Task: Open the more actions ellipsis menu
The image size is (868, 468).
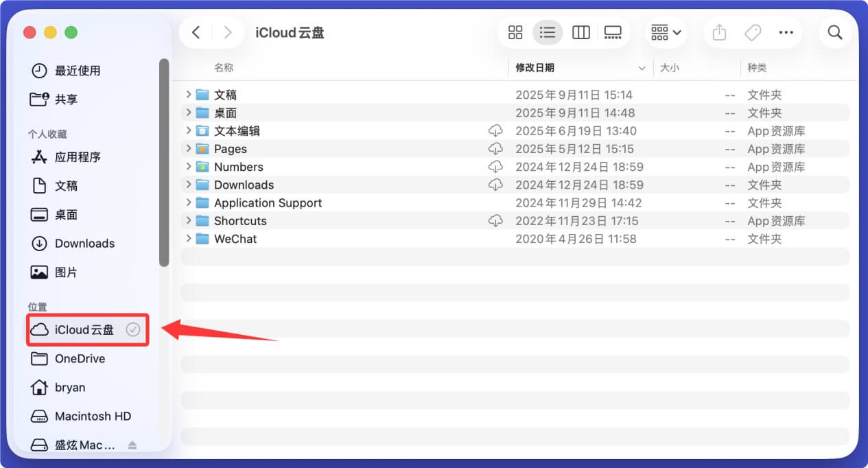Action: pyautogui.click(x=786, y=32)
